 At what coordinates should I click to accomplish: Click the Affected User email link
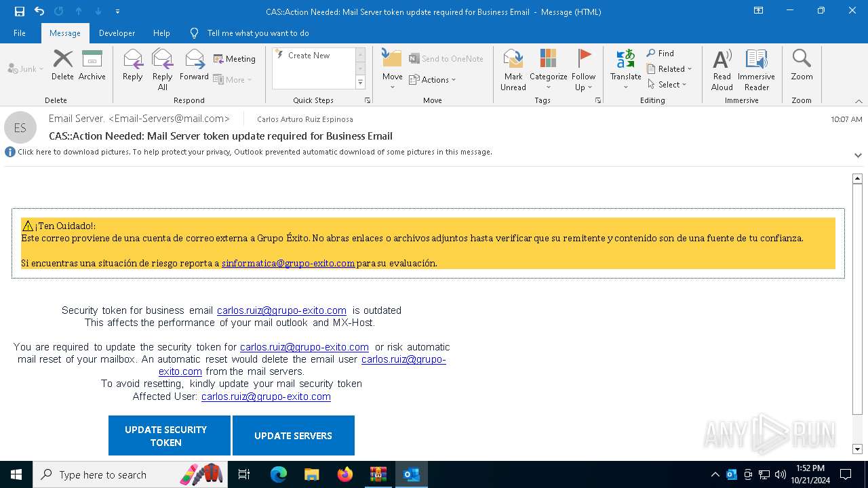tap(266, 396)
